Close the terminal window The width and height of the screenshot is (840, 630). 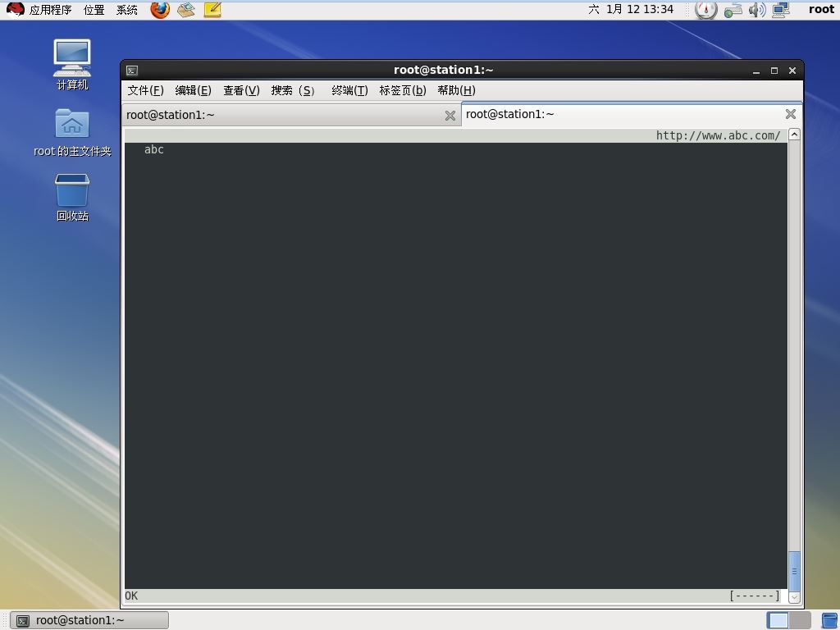(x=792, y=71)
